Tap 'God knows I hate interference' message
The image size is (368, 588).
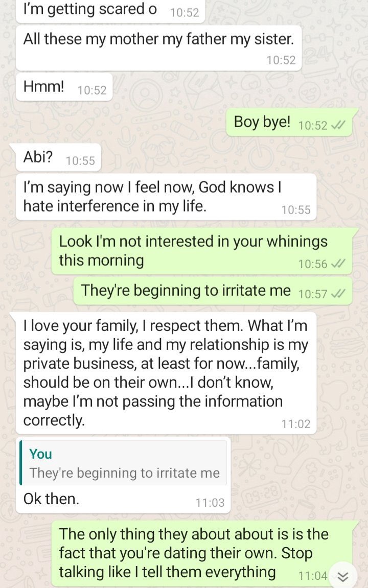(166, 197)
